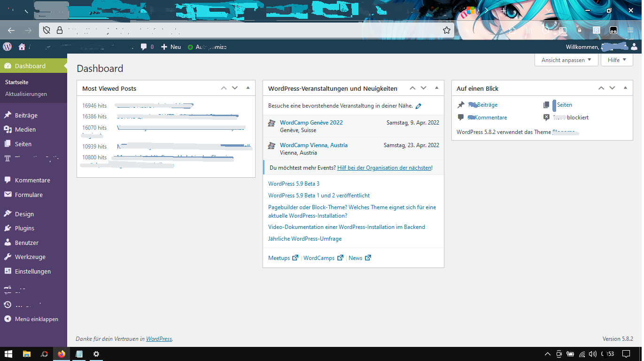This screenshot has width=644, height=361.
Task: Click the tracking protection shield icon
Action: pyautogui.click(x=47, y=30)
